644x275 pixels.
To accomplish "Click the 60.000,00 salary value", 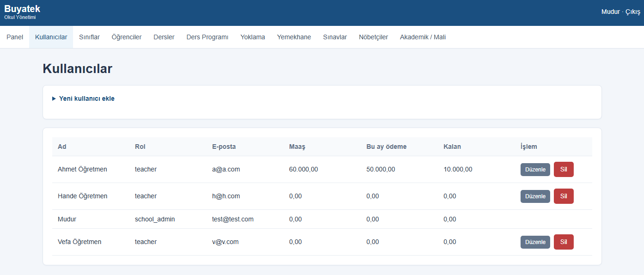I will (304, 169).
